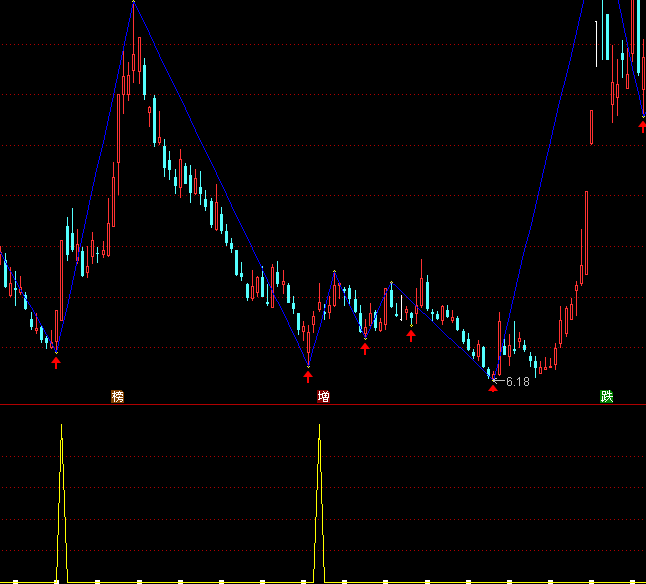This screenshot has height=584, width=646.
Task: Click the red 增 event marker
Action: click(323, 397)
